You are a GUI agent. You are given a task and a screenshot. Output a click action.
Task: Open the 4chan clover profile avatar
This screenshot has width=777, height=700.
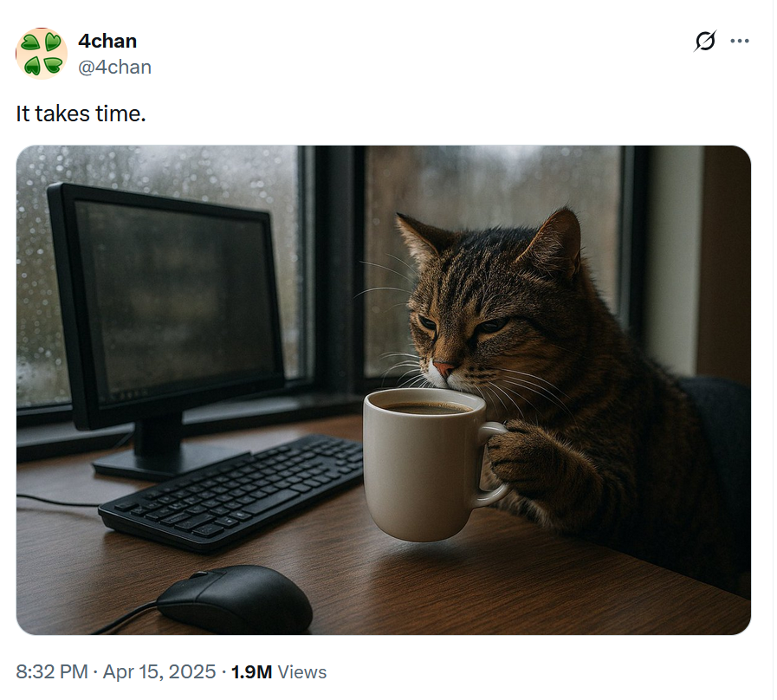click(42, 54)
